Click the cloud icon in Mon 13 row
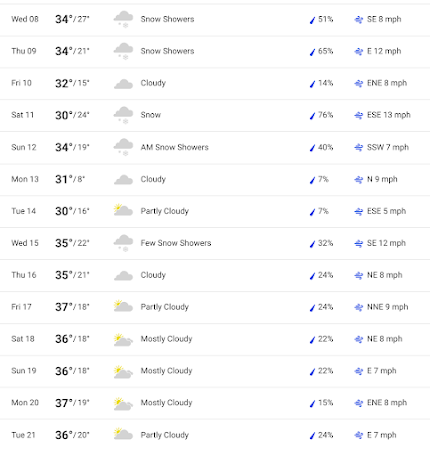Viewport: 430px width, 456px height. coord(123,180)
